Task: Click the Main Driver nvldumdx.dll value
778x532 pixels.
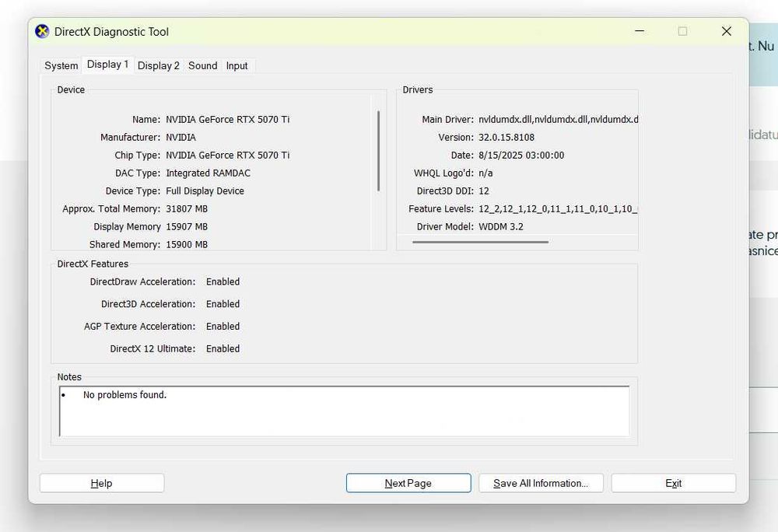Action: coord(558,120)
